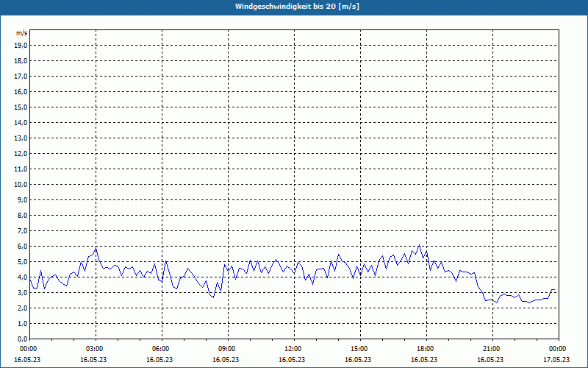Select the "19,0" y-axis value
Screen dimensions: 588x368
pos(21,46)
